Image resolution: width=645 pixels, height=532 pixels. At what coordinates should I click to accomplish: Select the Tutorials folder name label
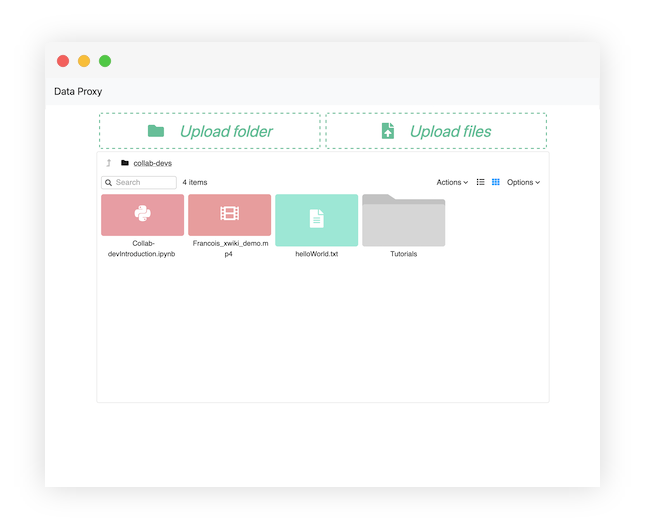403,254
